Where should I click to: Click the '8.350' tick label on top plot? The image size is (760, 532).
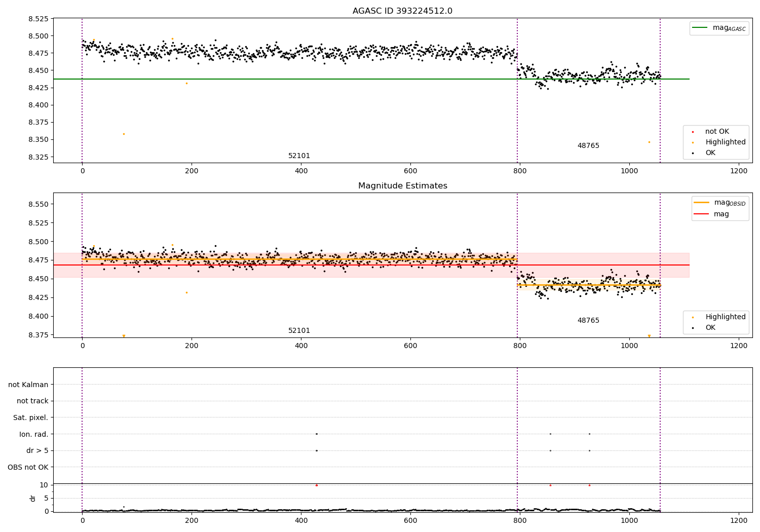(x=38, y=140)
